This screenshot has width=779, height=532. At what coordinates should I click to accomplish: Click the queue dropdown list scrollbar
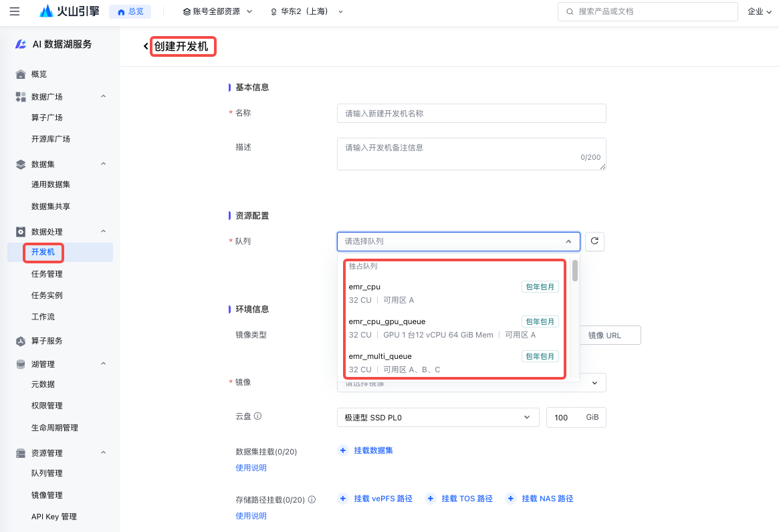click(x=575, y=271)
